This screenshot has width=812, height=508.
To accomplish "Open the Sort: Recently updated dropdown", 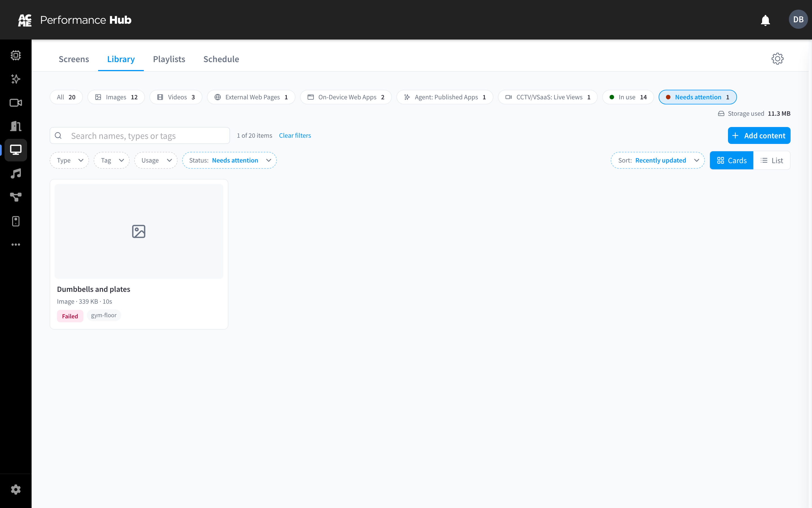I will click(657, 160).
